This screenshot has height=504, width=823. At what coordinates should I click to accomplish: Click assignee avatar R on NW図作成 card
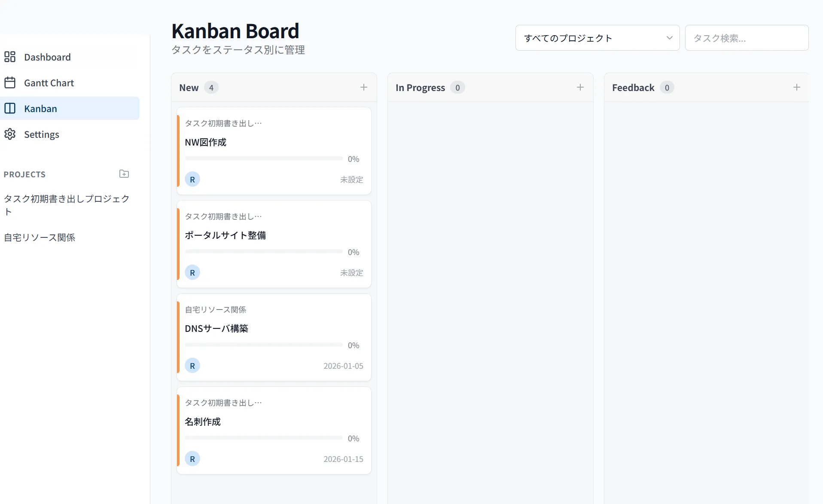point(192,179)
